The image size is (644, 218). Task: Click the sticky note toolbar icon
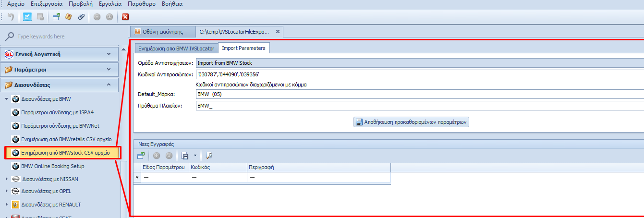(x=69, y=17)
